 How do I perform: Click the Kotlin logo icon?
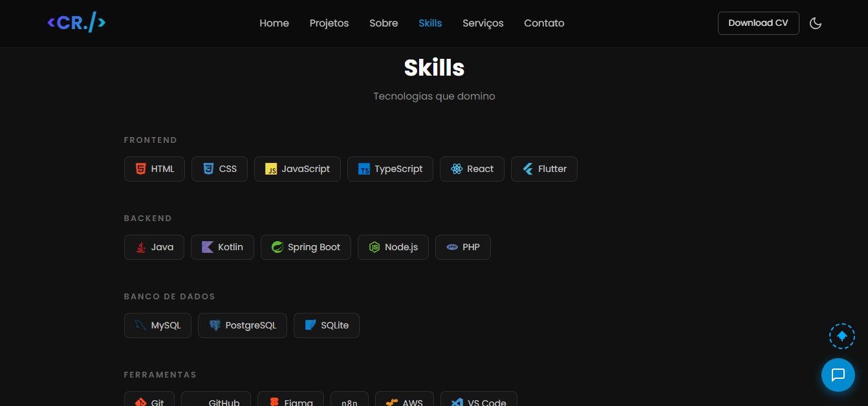tap(208, 248)
